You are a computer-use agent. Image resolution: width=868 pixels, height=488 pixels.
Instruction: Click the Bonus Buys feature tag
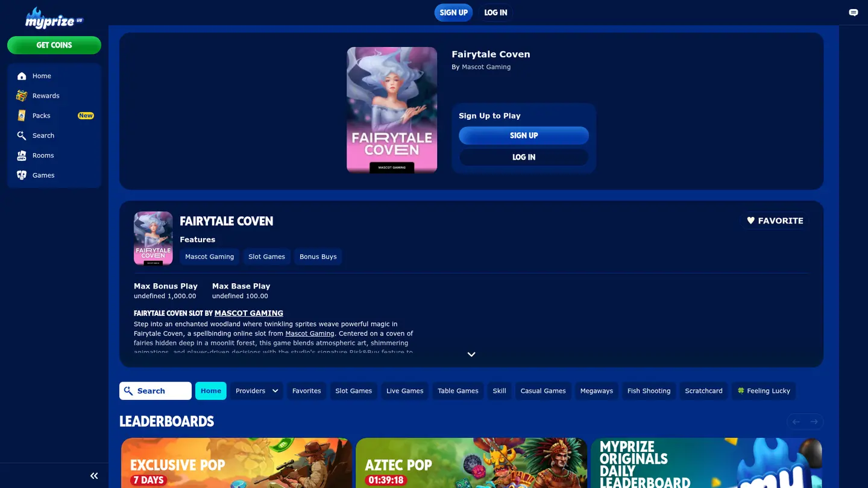coord(318,257)
